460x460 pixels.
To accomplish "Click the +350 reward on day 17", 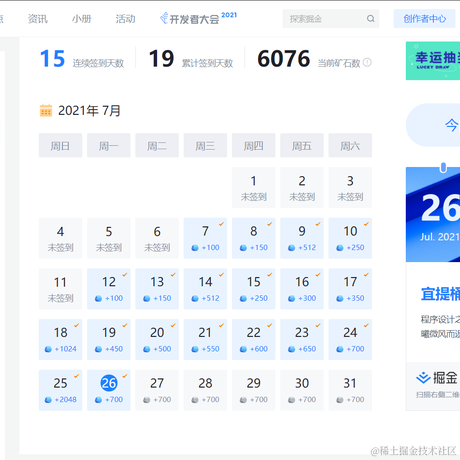I will coord(355,298).
